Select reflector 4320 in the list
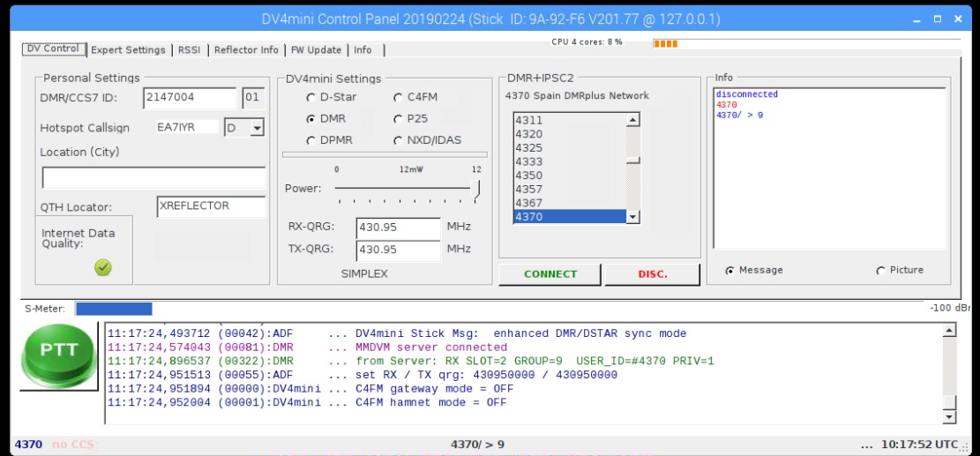Image resolution: width=980 pixels, height=456 pixels. 569,134
